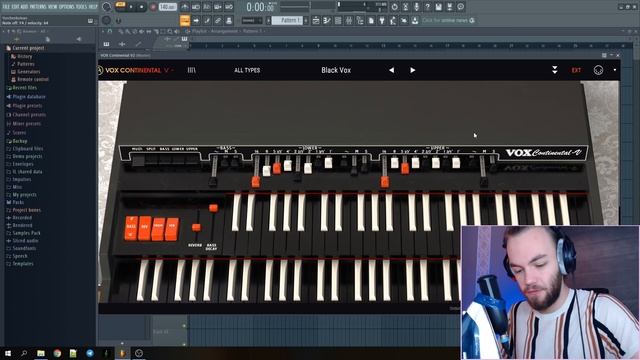Open the undo history icon
This screenshot has width=640, height=360.
click(394, 7)
